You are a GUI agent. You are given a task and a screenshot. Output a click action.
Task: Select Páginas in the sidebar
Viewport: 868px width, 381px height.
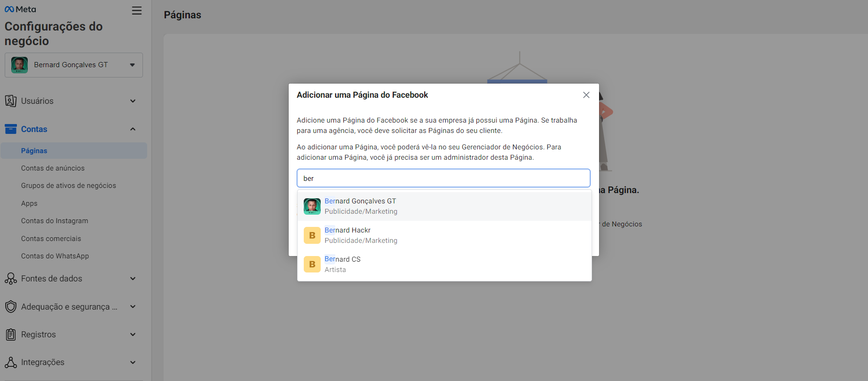tap(74, 151)
